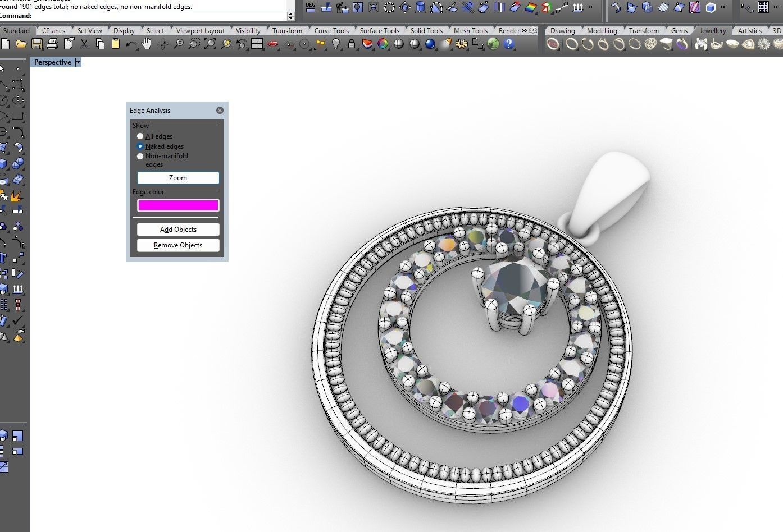Screen dimensions: 783x532
Task: Select the Fillet curves tool in sidebar
Action: 18,132
